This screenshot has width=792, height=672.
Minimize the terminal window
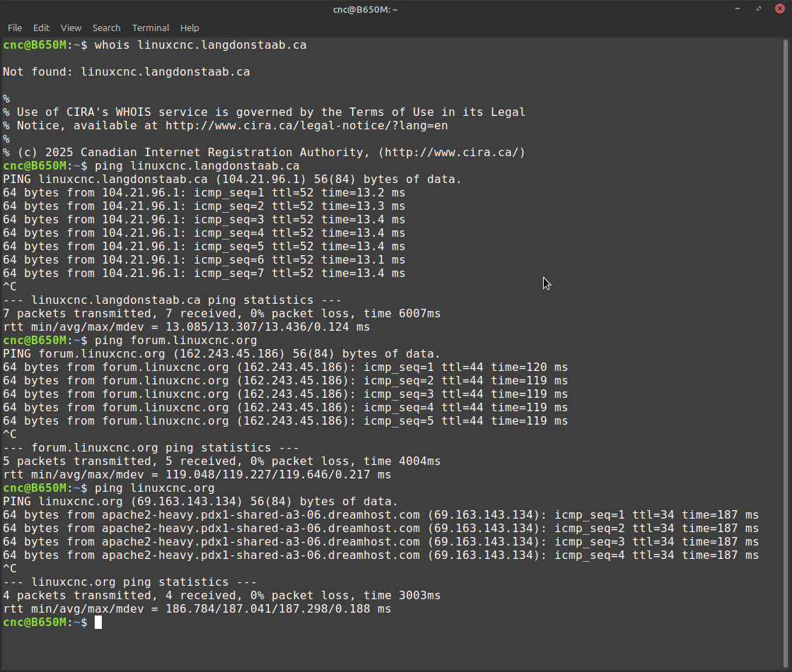pyautogui.click(x=738, y=9)
